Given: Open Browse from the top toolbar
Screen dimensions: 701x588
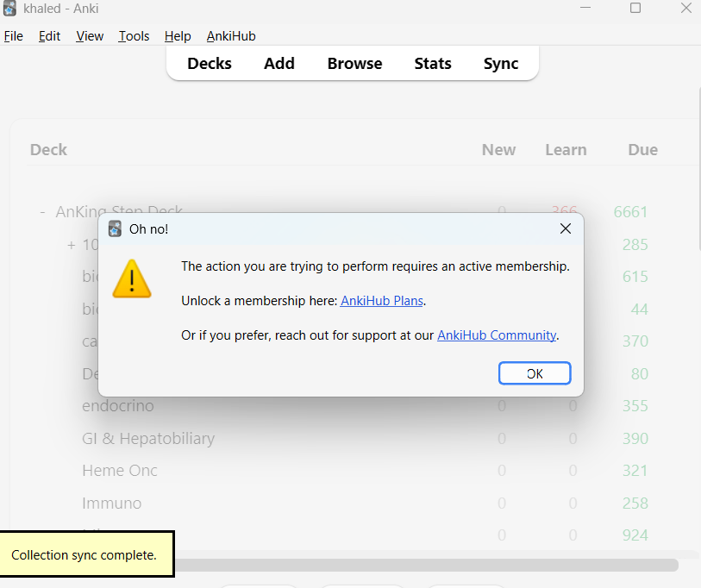Looking at the screenshot, I should tap(354, 63).
